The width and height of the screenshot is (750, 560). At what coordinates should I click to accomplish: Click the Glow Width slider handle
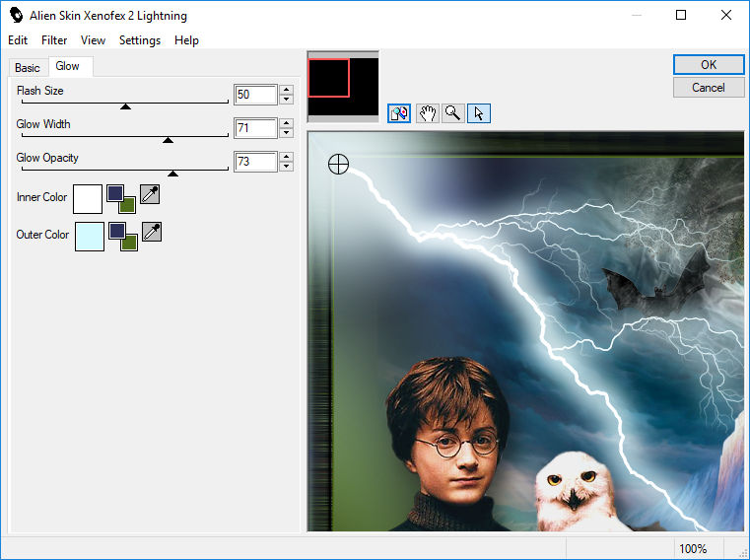click(168, 140)
